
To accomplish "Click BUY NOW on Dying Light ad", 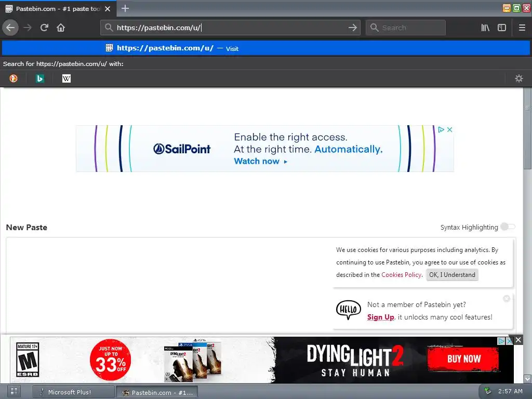I will click(x=463, y=358).
